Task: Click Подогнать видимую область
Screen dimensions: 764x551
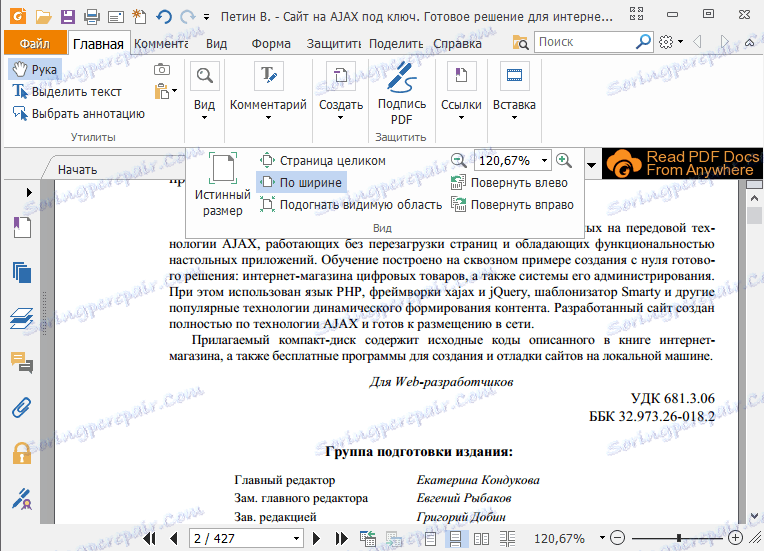Action: click(351, 205)
